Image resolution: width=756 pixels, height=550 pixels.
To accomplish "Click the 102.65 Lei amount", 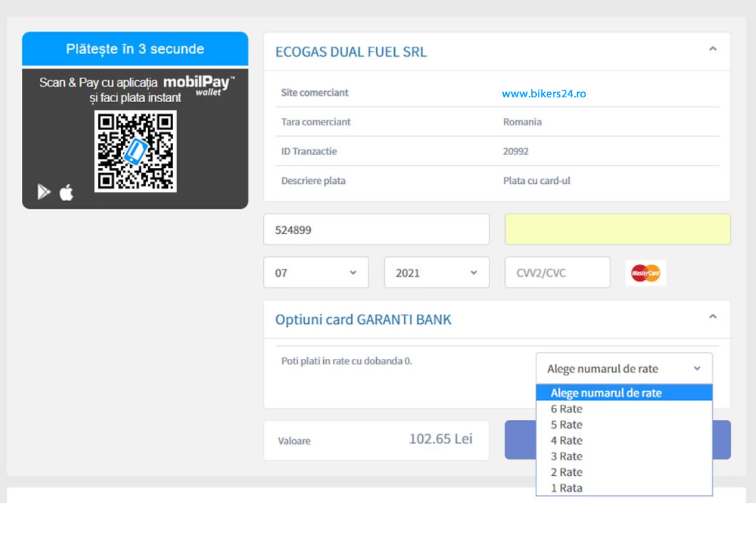I will pyautogui.click(x=441, y=439).
